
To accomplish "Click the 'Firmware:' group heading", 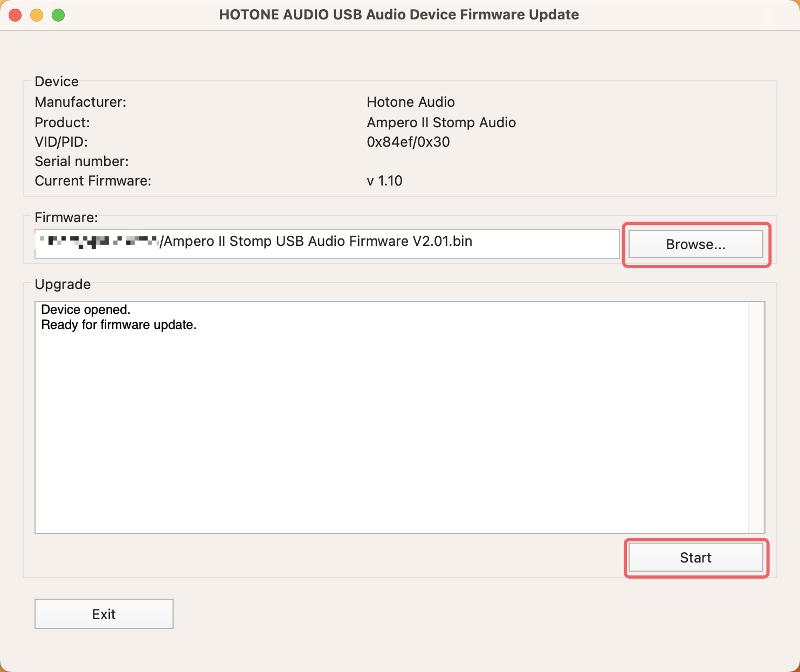I will point(66,217).
